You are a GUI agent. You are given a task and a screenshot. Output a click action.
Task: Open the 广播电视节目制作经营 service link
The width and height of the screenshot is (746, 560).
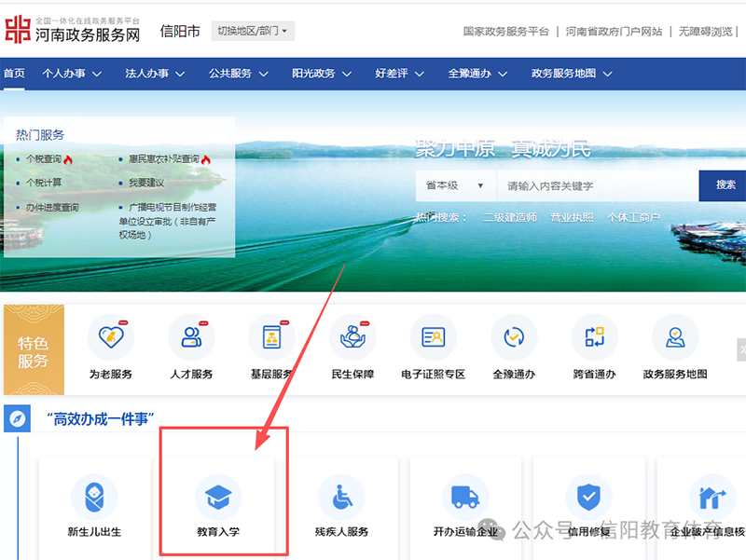point(168,221)
